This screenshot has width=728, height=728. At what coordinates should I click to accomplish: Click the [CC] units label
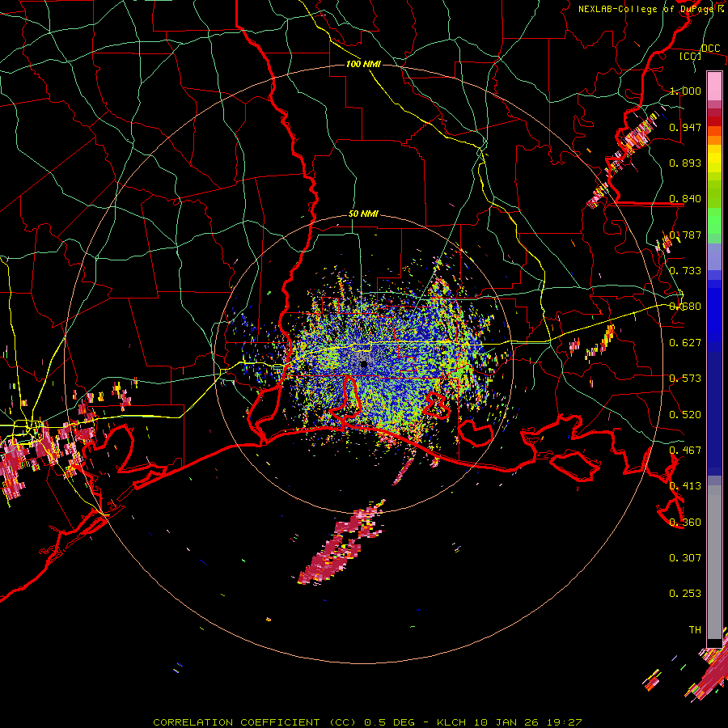point(690,56)
